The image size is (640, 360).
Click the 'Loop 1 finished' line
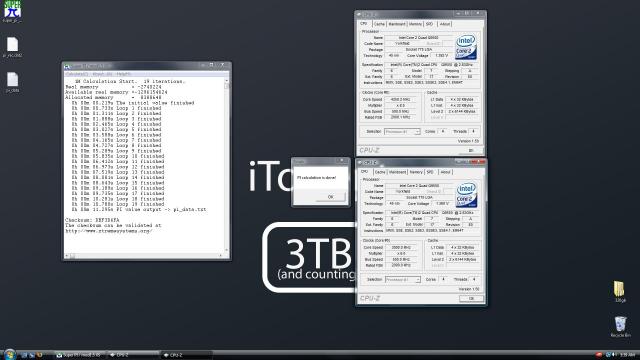tap(116, 108)
